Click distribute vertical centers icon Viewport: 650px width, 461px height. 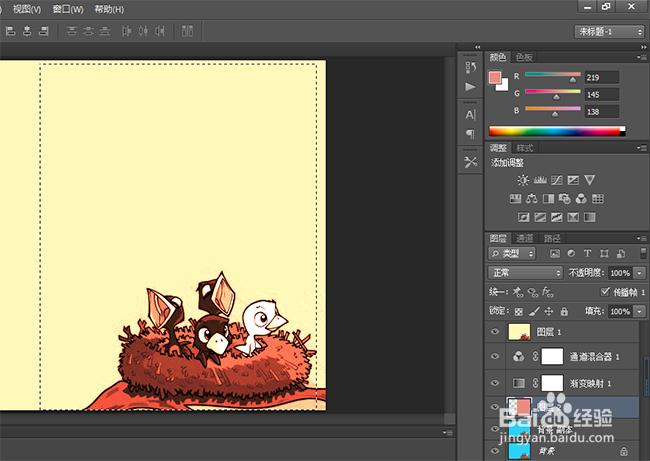tap(88, 31)
